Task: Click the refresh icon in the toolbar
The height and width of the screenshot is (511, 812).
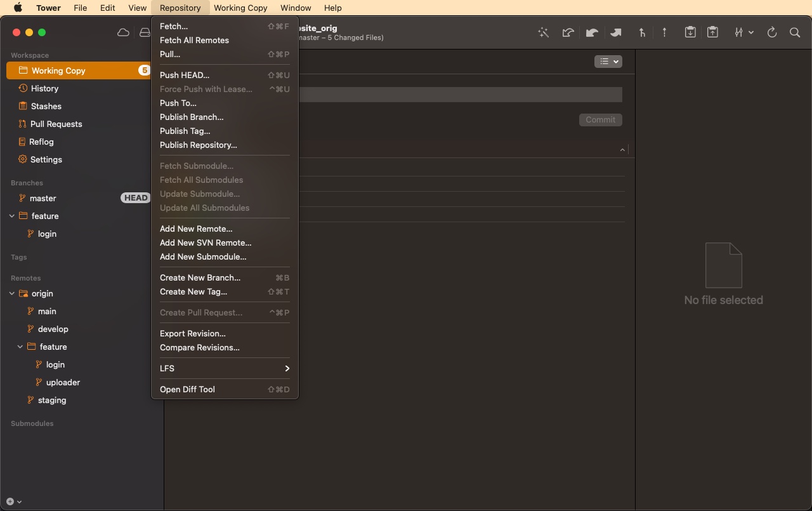Action: [772, 32]
